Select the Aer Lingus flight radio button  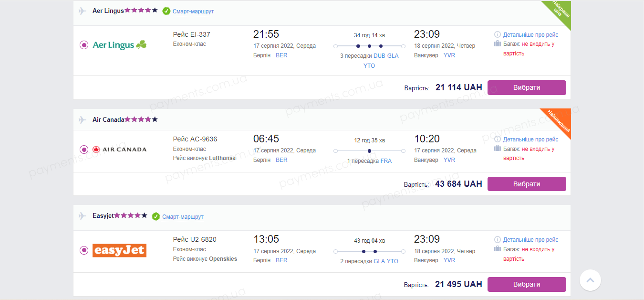pyautogui.click(x=84, y=45)
